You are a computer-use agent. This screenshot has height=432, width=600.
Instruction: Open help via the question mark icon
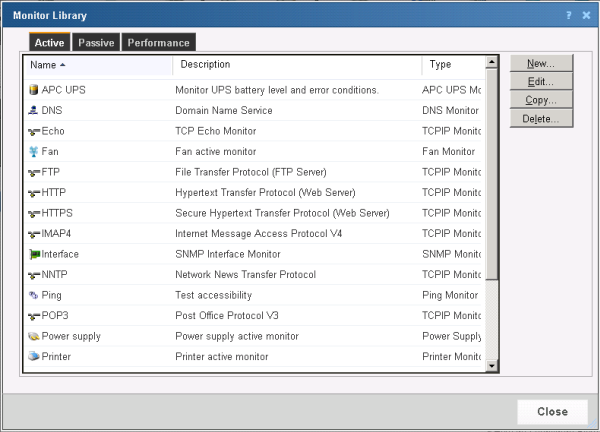coord(569,15)
